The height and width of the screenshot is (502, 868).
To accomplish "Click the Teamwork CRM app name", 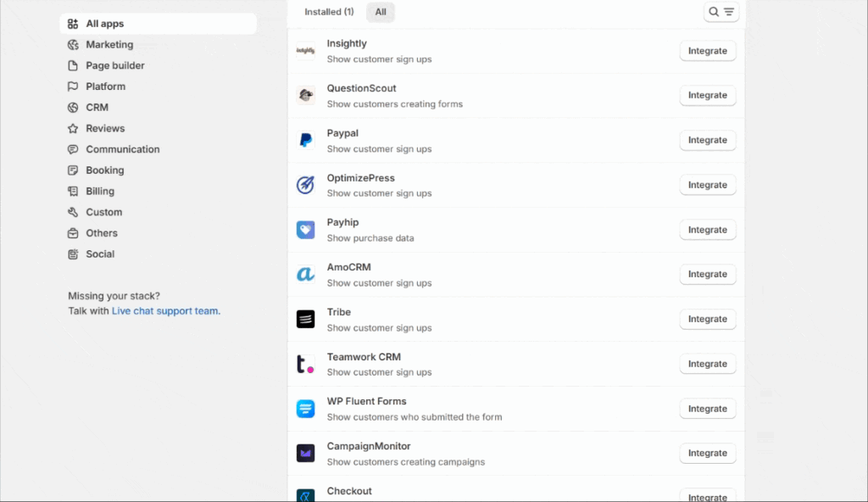I will pos(364,357).
